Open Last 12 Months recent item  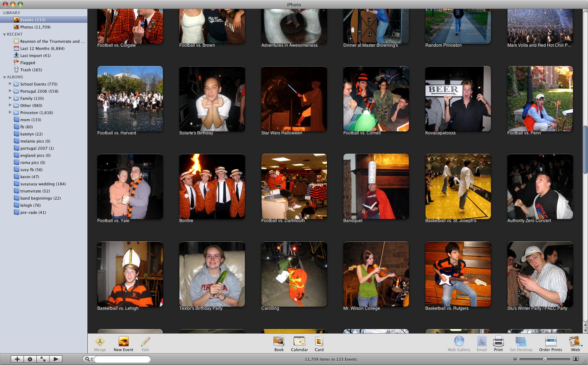pyautogui.click(x=44, y=48)
